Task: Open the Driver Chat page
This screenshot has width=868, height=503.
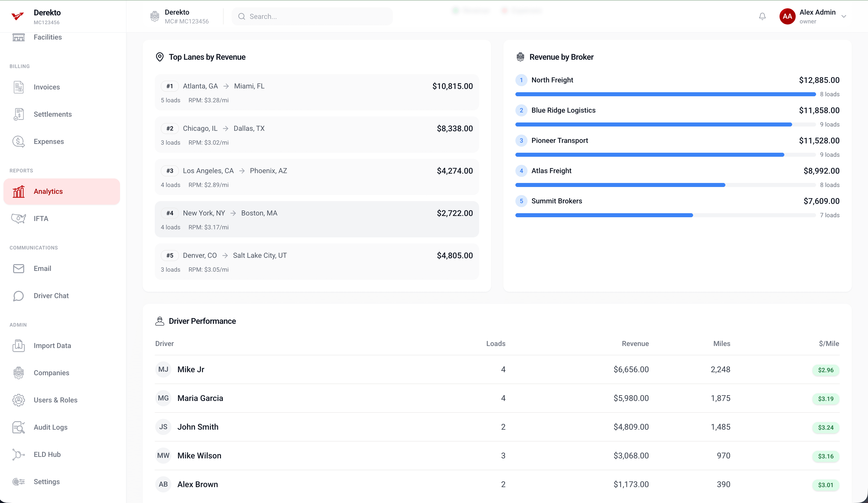Action: (x=62, y=296)
